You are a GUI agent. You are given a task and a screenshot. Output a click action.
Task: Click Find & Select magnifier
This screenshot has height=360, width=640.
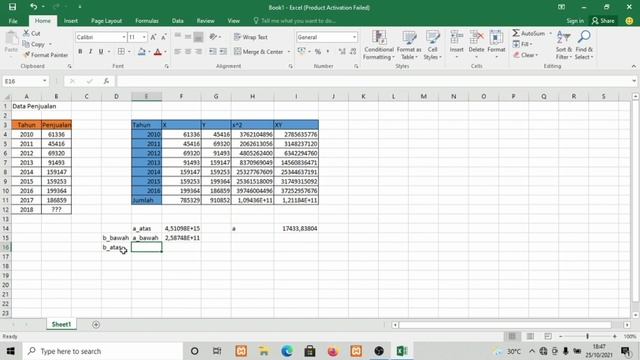pyautogui.click(x=584, y=45)
